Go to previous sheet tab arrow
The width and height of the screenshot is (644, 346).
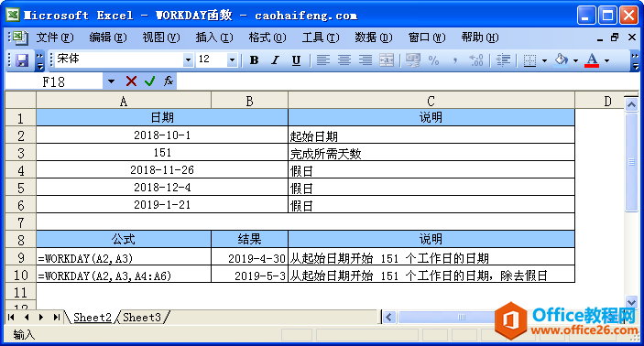(27, 318)
